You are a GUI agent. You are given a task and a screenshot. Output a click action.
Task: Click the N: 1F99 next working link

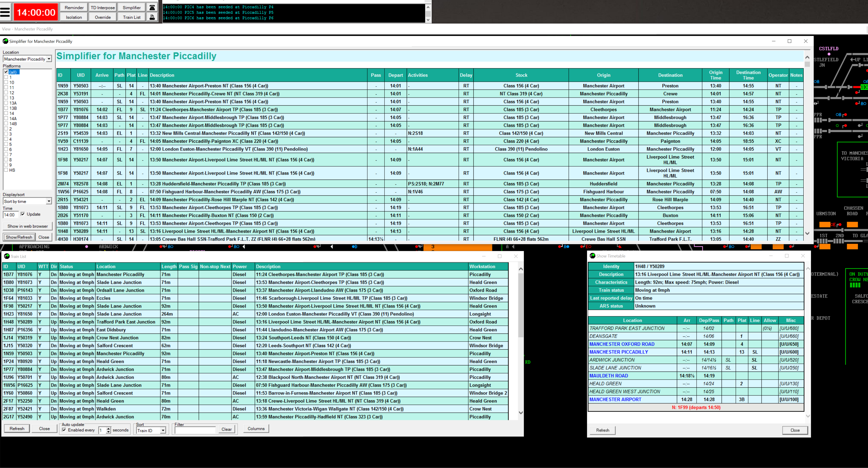tap(696, 407)
